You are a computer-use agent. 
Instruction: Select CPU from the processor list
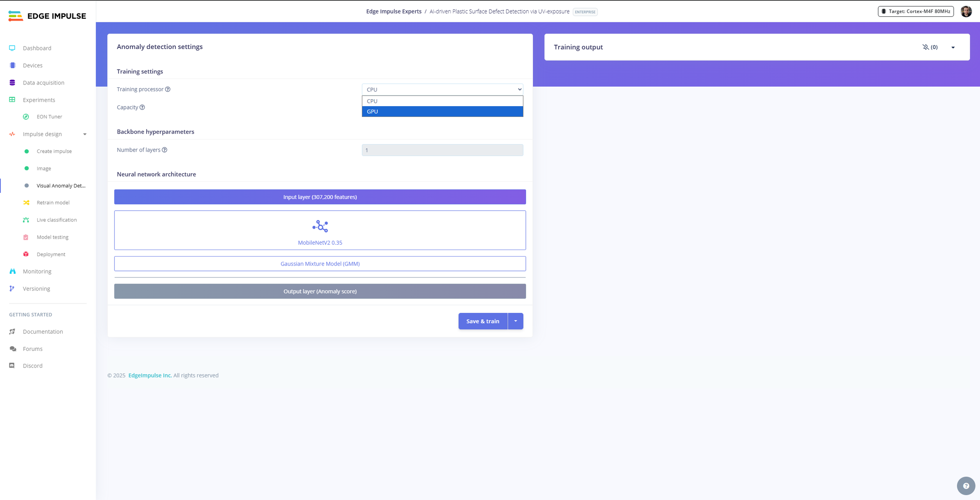442,101
